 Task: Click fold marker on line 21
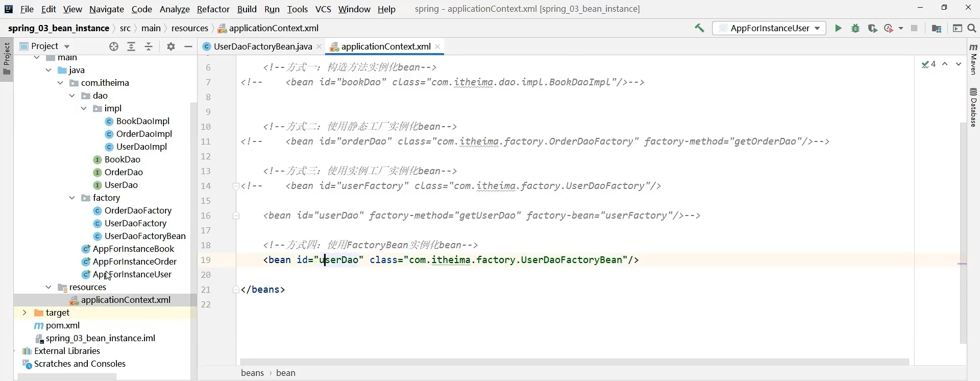coord(236,290)
